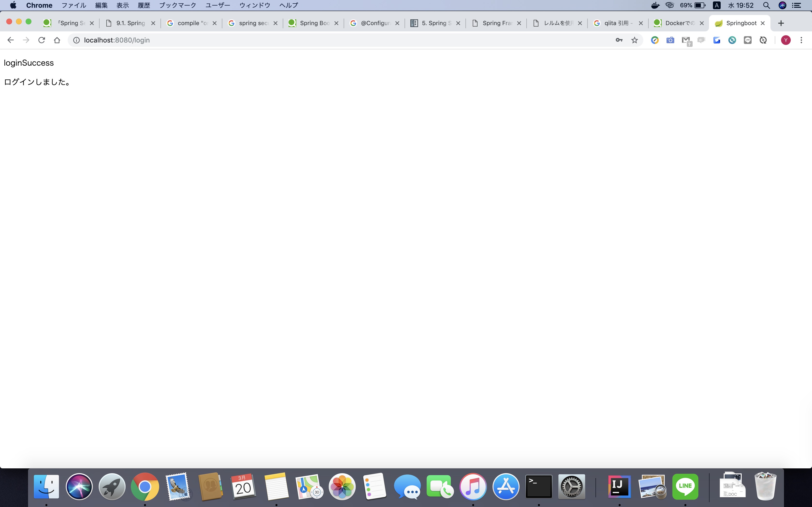
Task: Click the Siri menu bar icon
Action: 783,5
